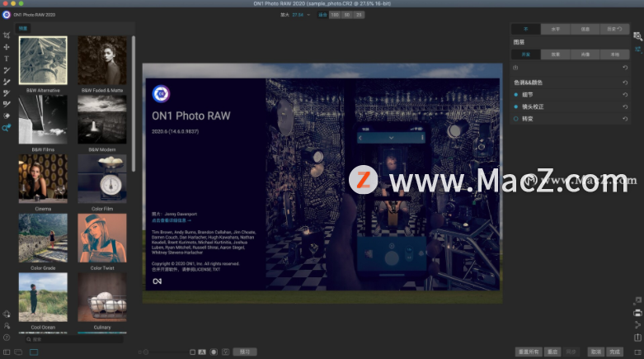Toggle the left panel visibility icon
The width and height of the screenshot is (644, 359).
[x=7, y=352]
